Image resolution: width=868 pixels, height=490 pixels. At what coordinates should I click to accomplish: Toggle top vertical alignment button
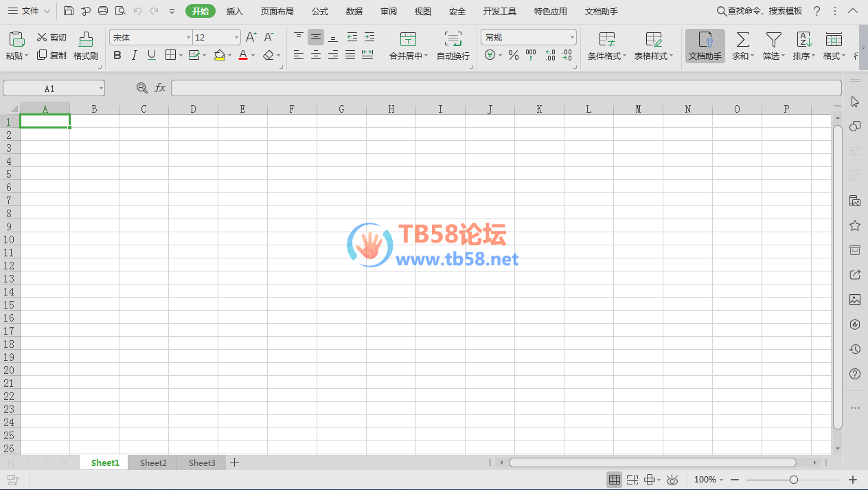click(299, 37)
